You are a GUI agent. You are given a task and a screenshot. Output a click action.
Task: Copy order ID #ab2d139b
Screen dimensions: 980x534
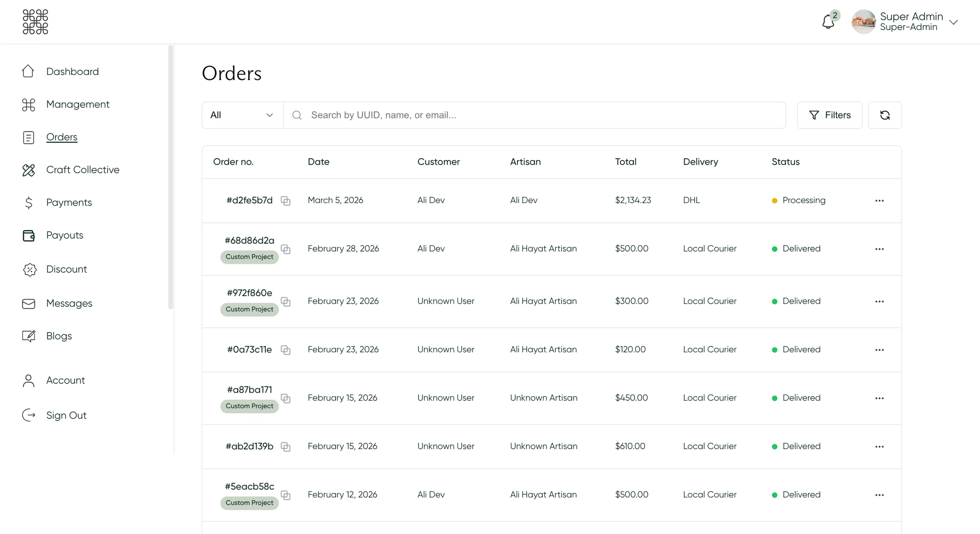pyautogui.click(x=285, y=446)
